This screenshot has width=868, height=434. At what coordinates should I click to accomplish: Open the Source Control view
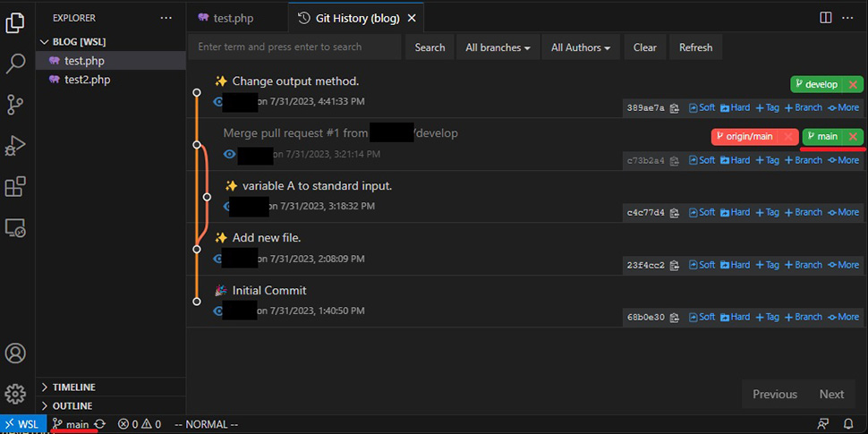(15, 105)
